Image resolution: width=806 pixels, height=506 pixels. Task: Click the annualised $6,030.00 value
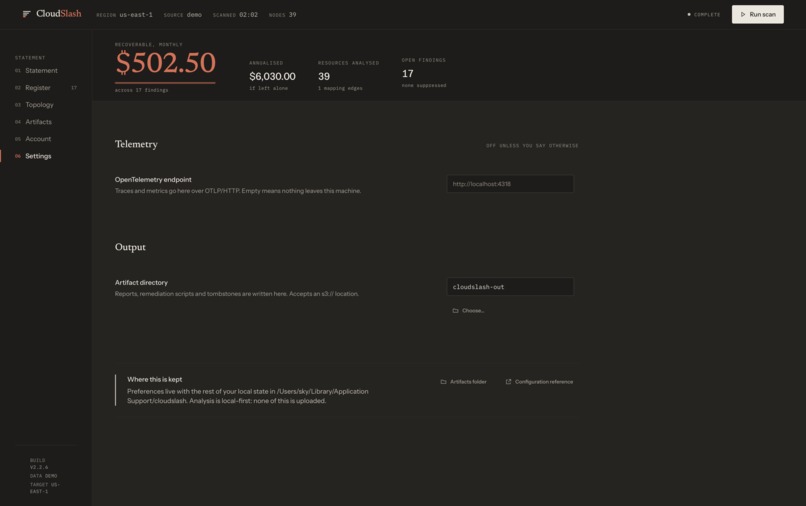[272, 77]
